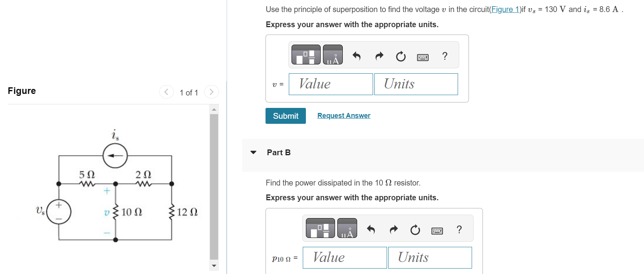This screenshot has width=644, height=274.
Task: Open the Figure 1 hyperlink
Action: (x=505, y=9)
